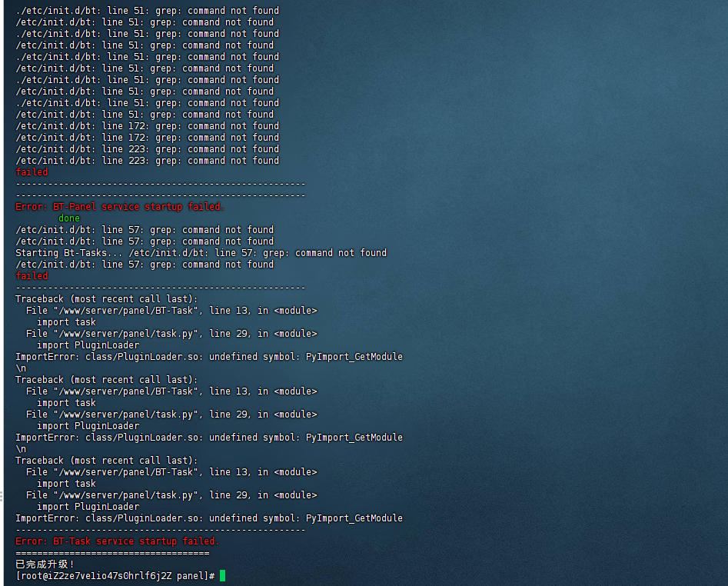The height and width of the screenshot is (586, 728).
Task: Click the first red failed status above BT-Panel error
Action: tap(32, 172)
